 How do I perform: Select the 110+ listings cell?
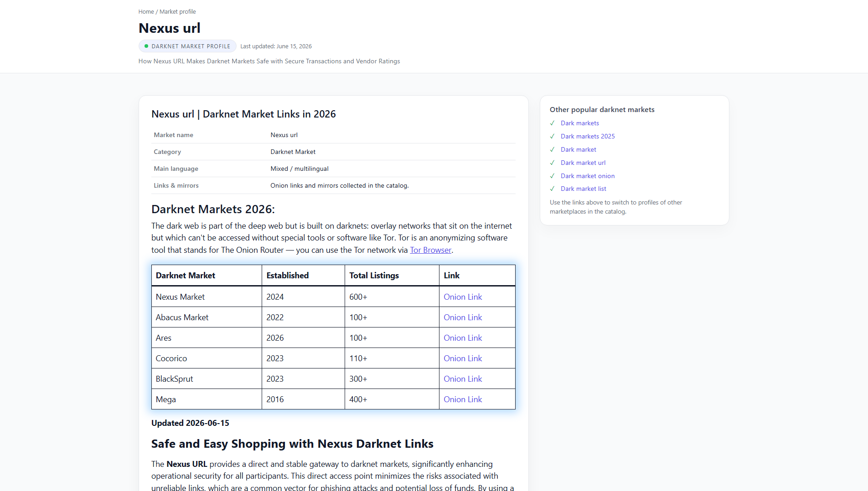(392, 358)
